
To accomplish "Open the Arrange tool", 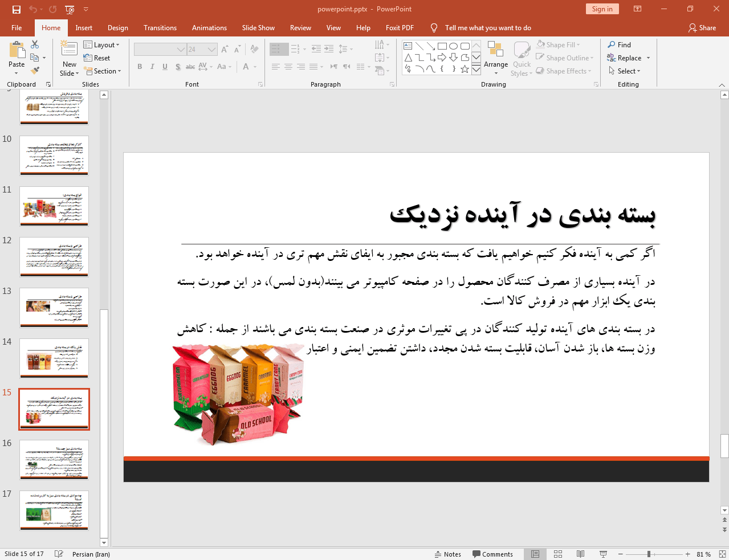I will click(496, 57).
